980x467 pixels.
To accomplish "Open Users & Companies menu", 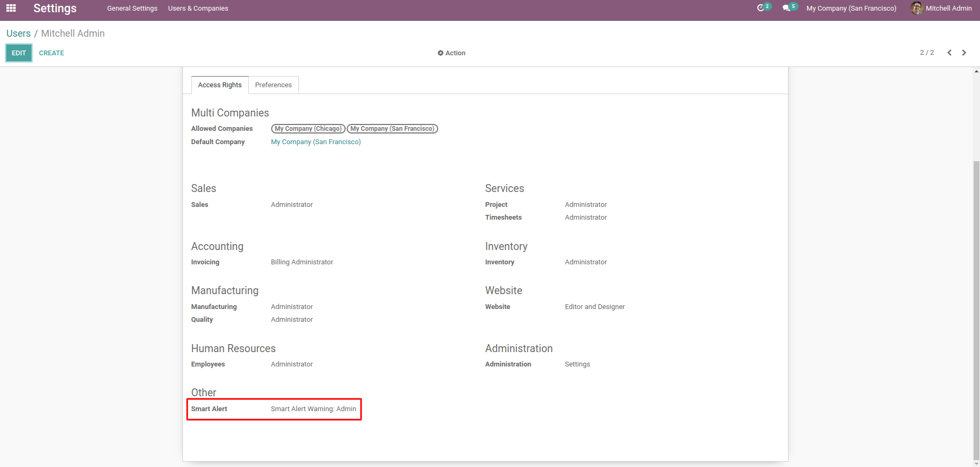I will coord(198,9).
